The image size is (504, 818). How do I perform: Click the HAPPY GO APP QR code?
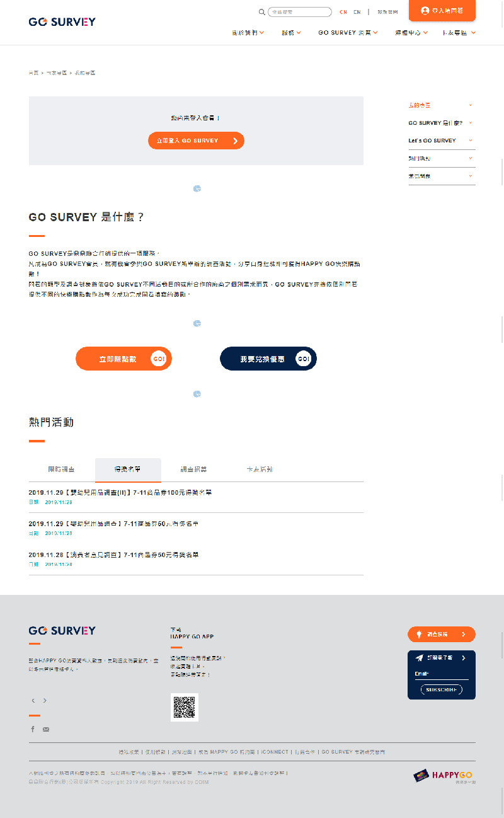tap(185, 707)
